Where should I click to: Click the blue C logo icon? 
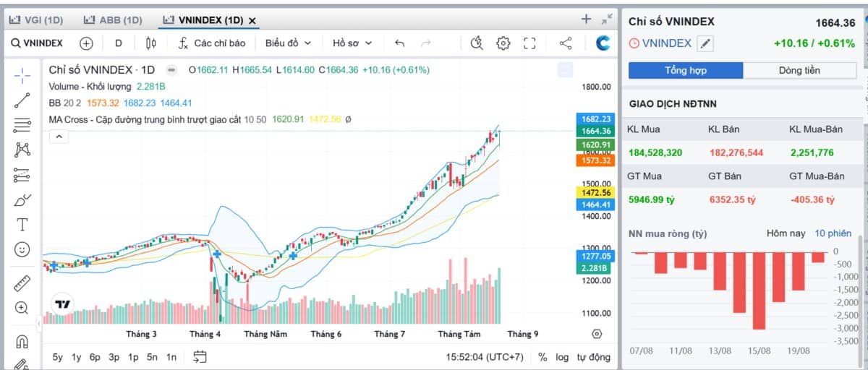pyautogui.click(x=603, y=43)
